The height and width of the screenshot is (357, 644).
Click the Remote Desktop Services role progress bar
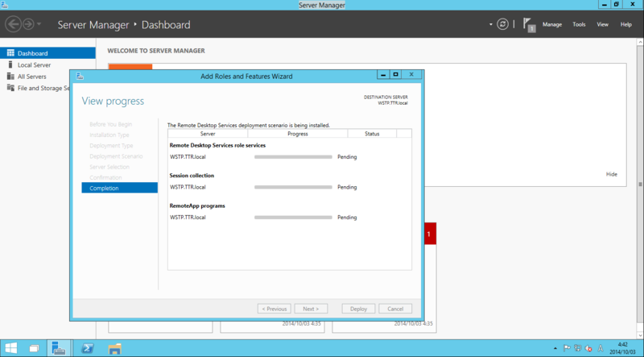point(293,156)
